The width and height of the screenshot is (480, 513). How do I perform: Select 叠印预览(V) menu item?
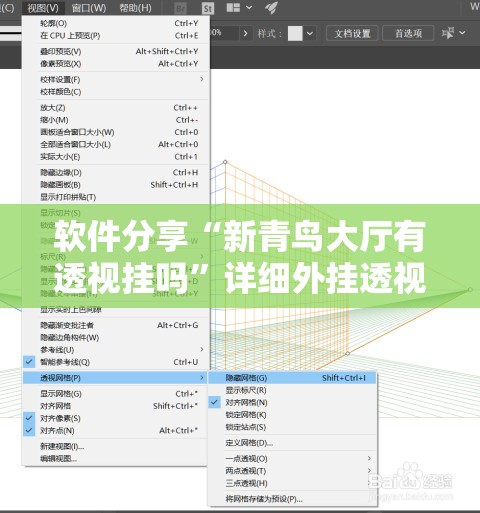[116, 52]
